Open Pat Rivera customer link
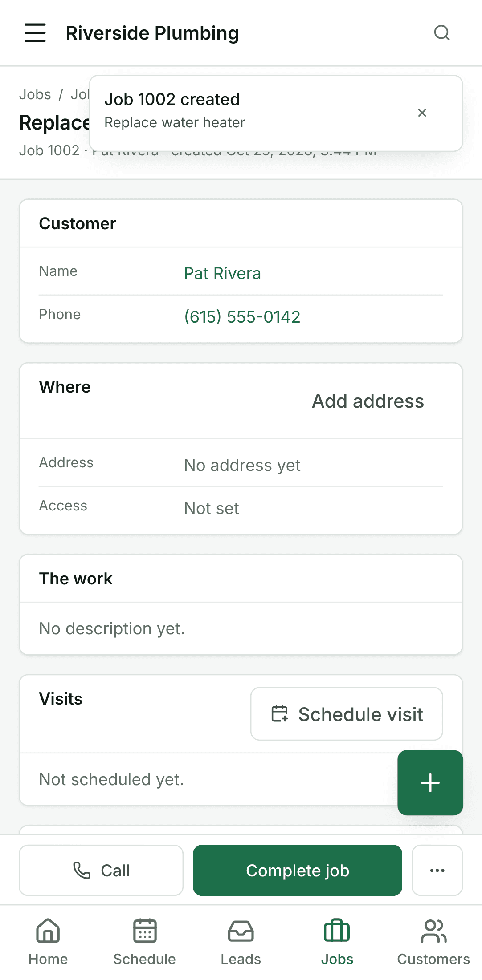 point(223,273)
